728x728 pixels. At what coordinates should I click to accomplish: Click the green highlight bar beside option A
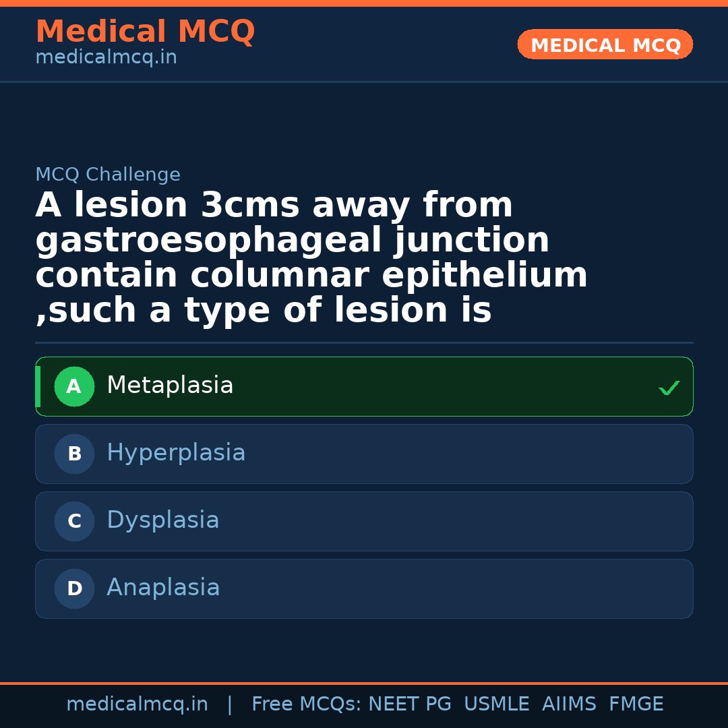(38, 386)
